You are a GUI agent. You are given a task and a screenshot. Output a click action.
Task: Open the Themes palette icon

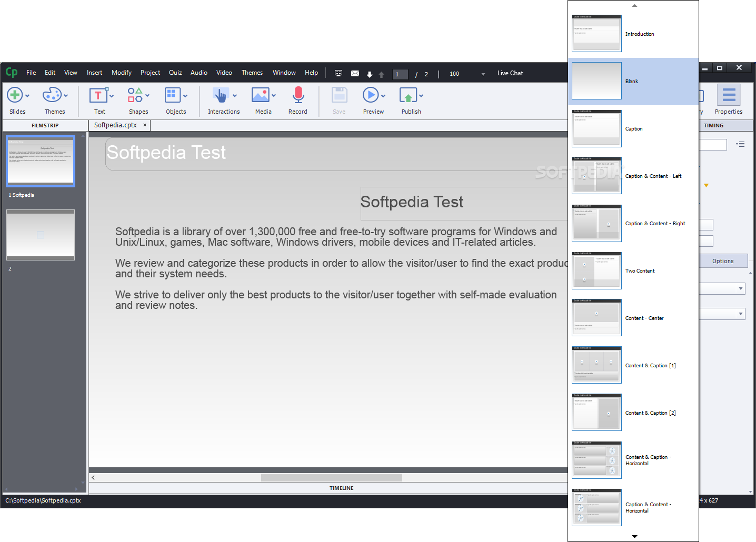pyautogui.click(x=52, y=95)
